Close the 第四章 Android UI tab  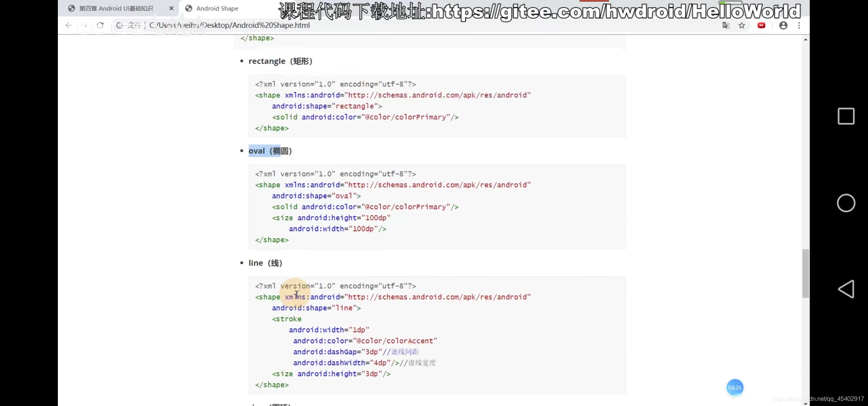[x=171, y=8]
